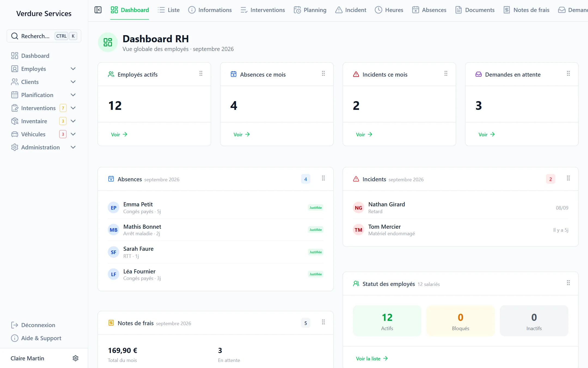Click the settings gear beside Claire Martin
588x368 pixels.
[76, 358]
